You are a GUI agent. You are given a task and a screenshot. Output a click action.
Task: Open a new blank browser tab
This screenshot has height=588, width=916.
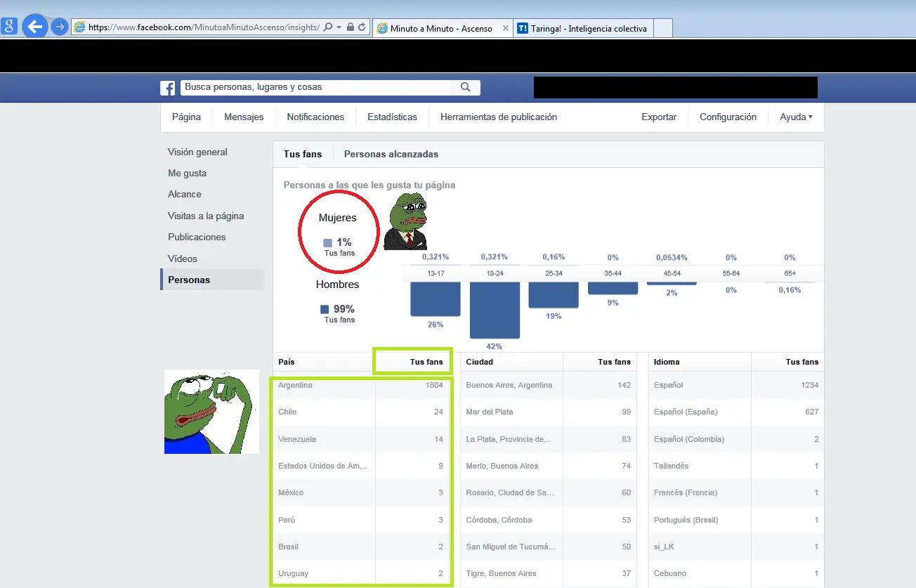click(662, 28)
